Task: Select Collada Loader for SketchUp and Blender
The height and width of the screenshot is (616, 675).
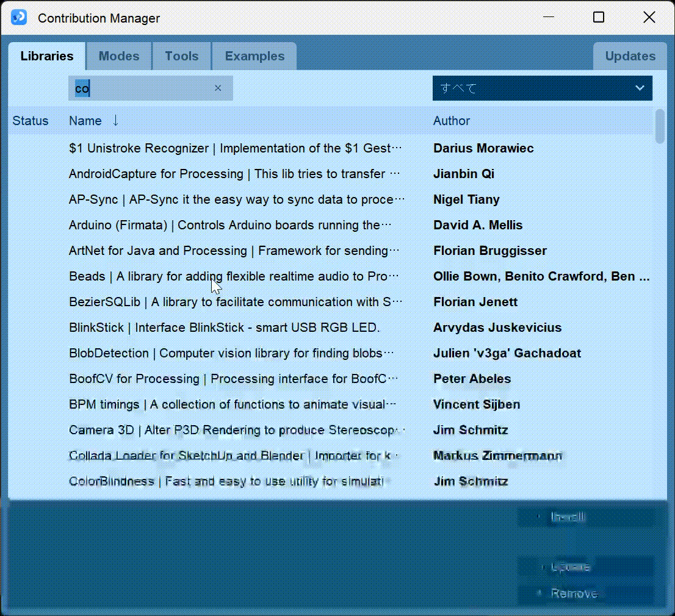Action: tap(331, 456)
